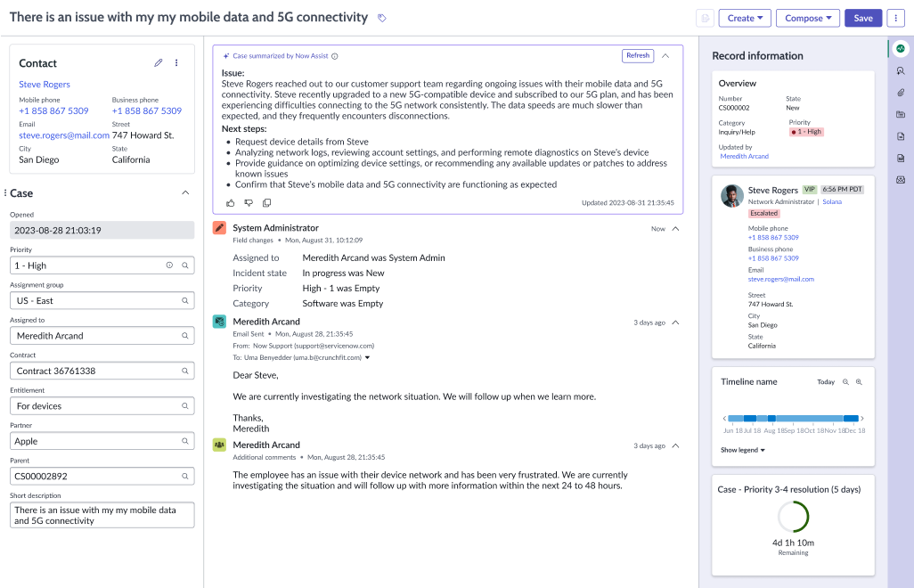The image size is (914, 588).
Task: Click the info icon in the Priority field
Action: coord(169,265)
